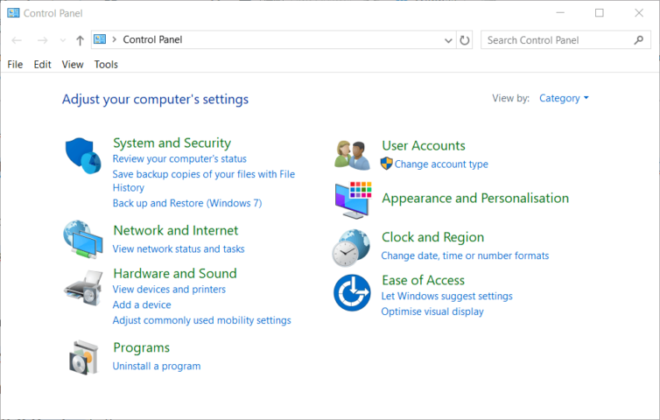Click View devices and printers

click(x=169, y=290)
